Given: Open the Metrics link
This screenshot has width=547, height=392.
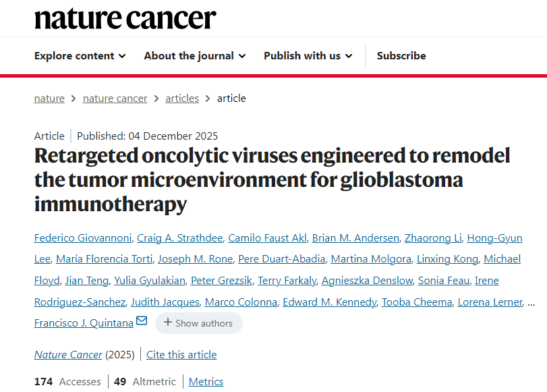Looking at the screenshot, I should tap(206, 382).
